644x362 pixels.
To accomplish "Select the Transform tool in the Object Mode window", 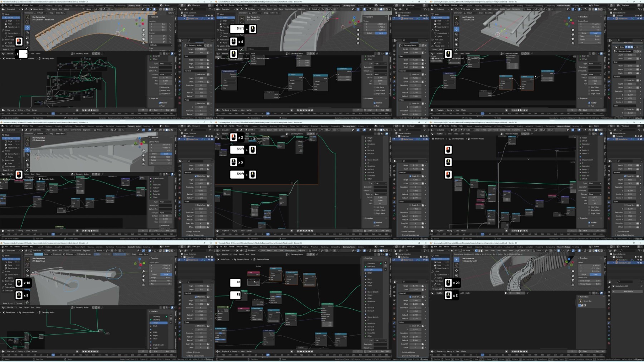I will click(27, 43).
